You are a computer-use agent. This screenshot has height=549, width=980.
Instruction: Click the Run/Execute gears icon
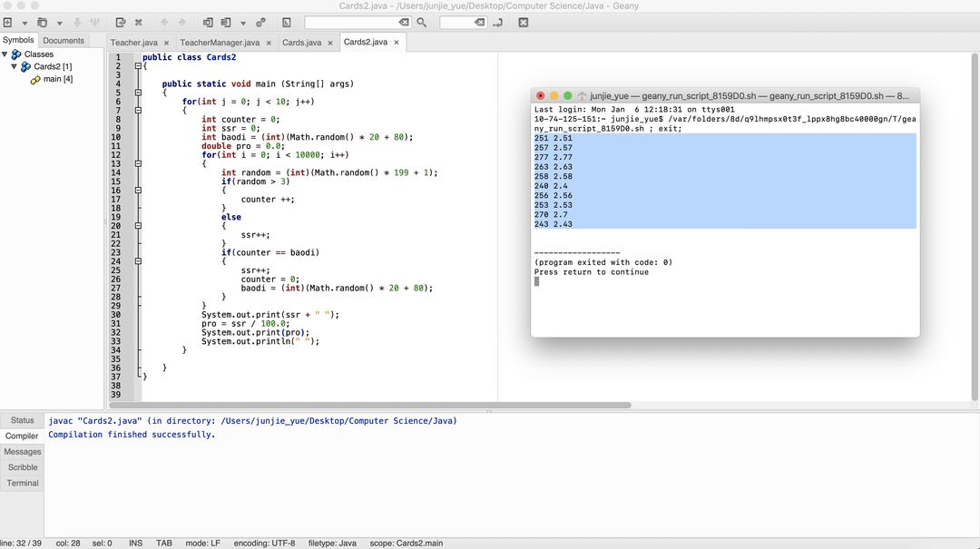(x=260, y=23)
